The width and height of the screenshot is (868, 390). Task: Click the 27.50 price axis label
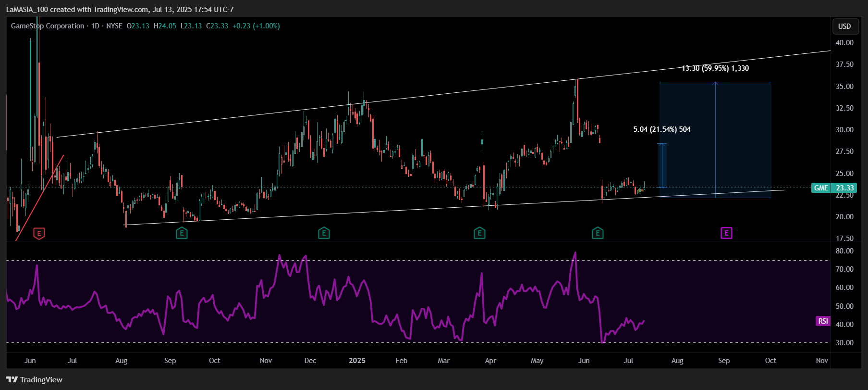coord(844,151)
